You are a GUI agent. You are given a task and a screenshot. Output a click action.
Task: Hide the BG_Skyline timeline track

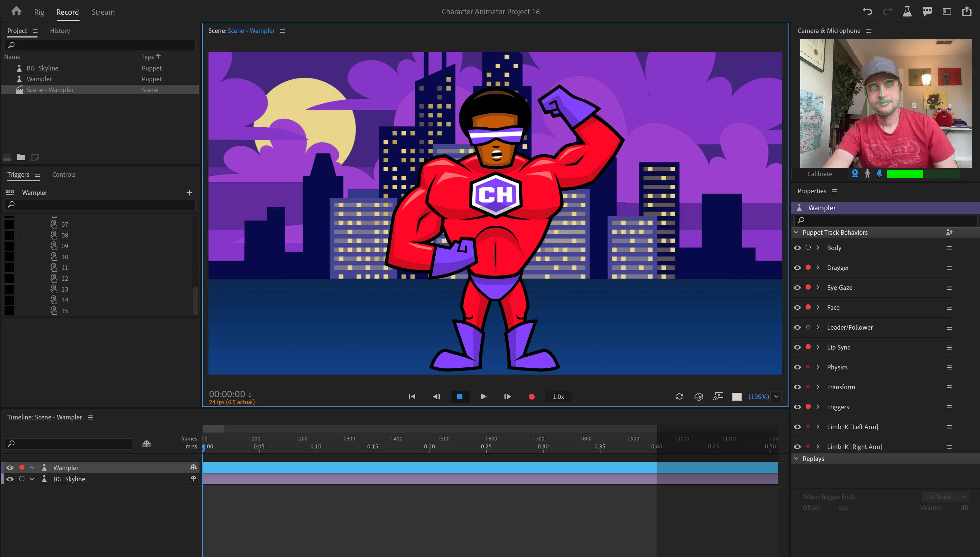tap(10, 479)
